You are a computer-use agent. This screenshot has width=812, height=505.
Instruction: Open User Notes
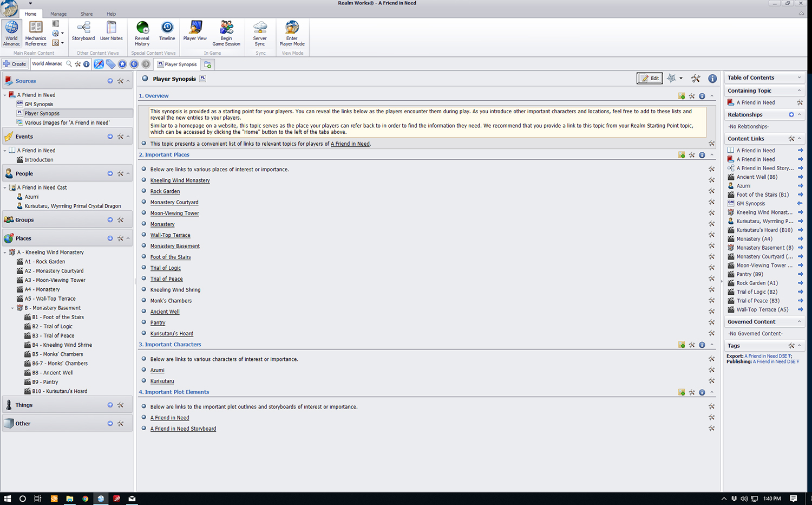tap(111, 31)
